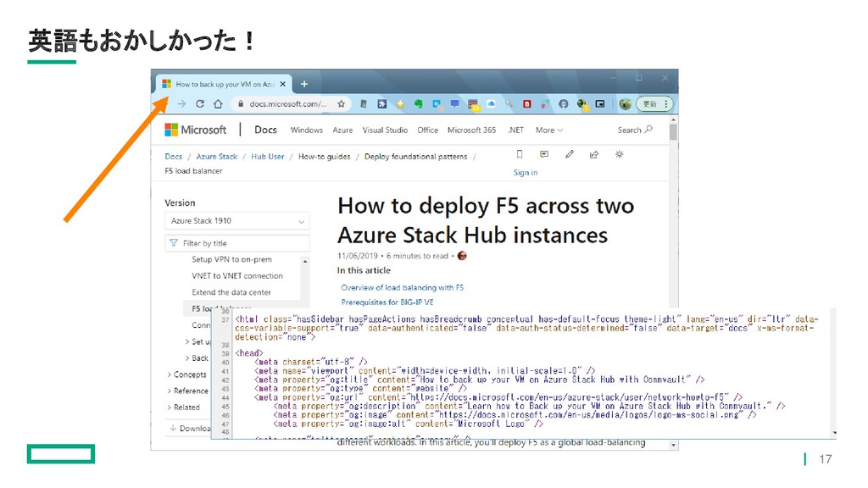Click the bookmark icon in page actions

[x=520, y=154]
